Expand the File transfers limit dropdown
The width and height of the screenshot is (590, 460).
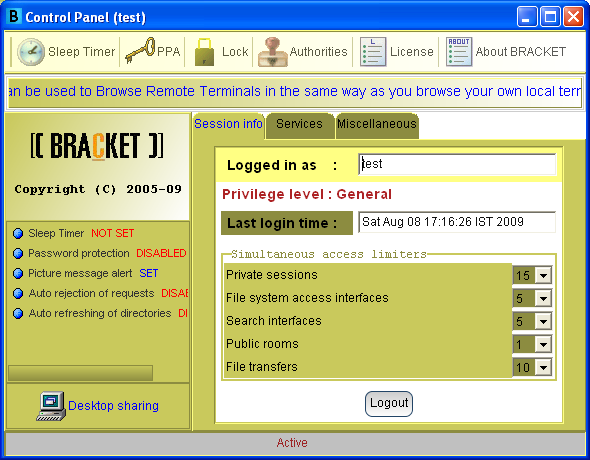coord(543,367)
